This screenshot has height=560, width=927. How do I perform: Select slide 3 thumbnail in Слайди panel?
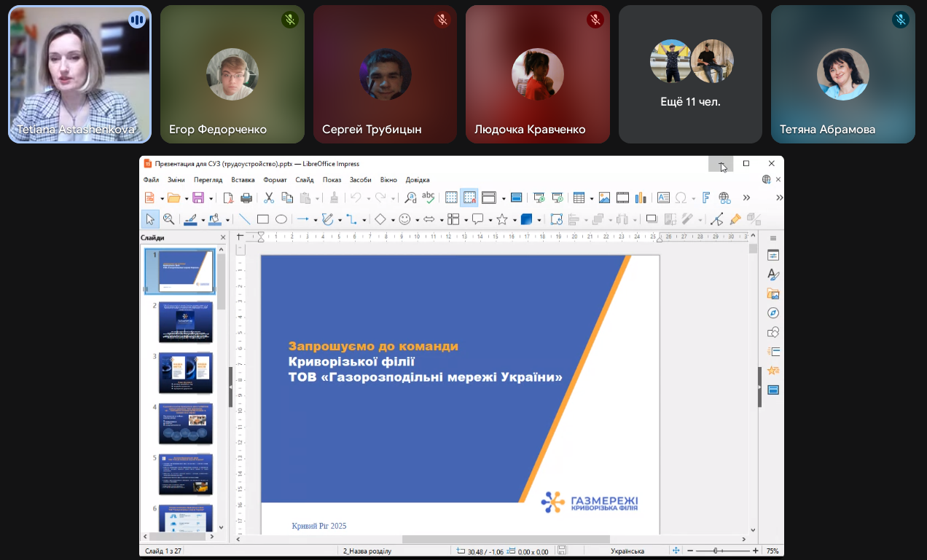point(186,373)
